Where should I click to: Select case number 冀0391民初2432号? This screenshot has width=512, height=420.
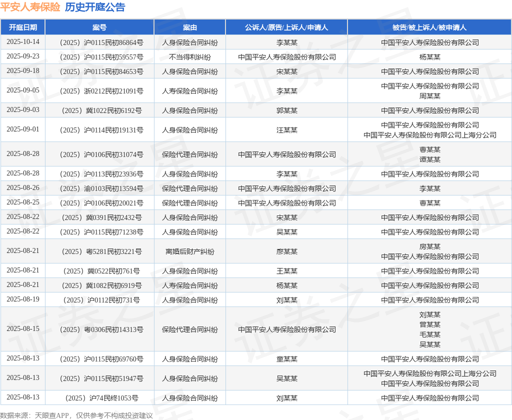coord(101,217)
